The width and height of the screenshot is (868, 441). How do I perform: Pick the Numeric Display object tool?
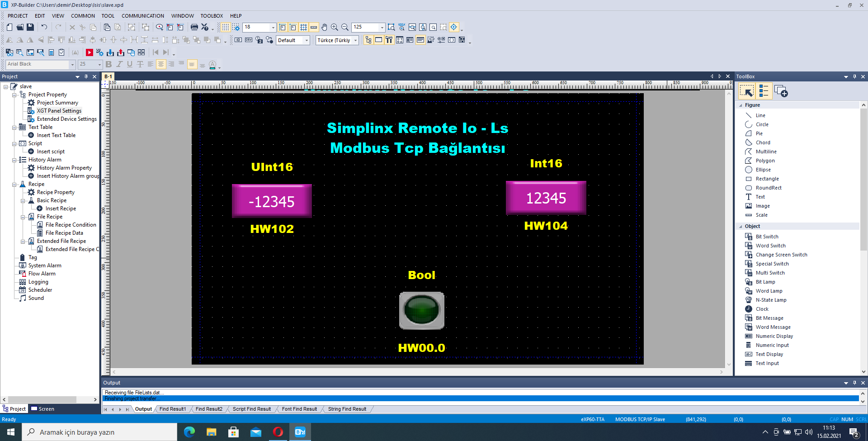point(774,336)
